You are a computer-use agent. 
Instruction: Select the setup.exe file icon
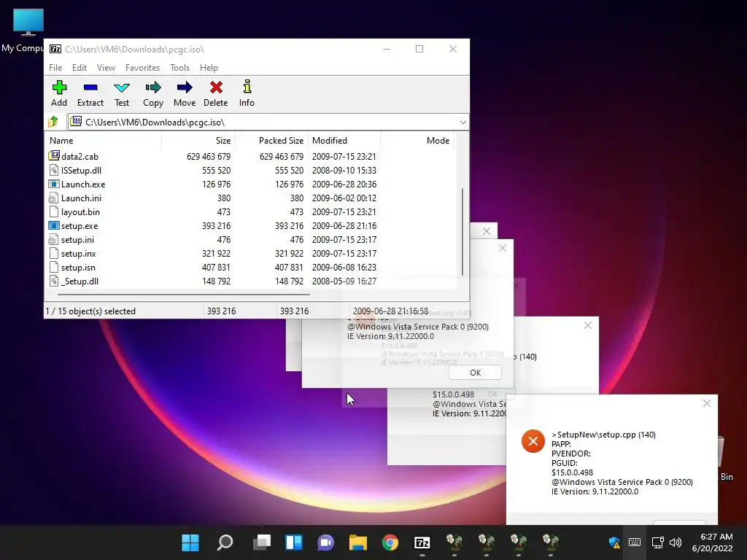pyautogui.click(x=54, y=226)
